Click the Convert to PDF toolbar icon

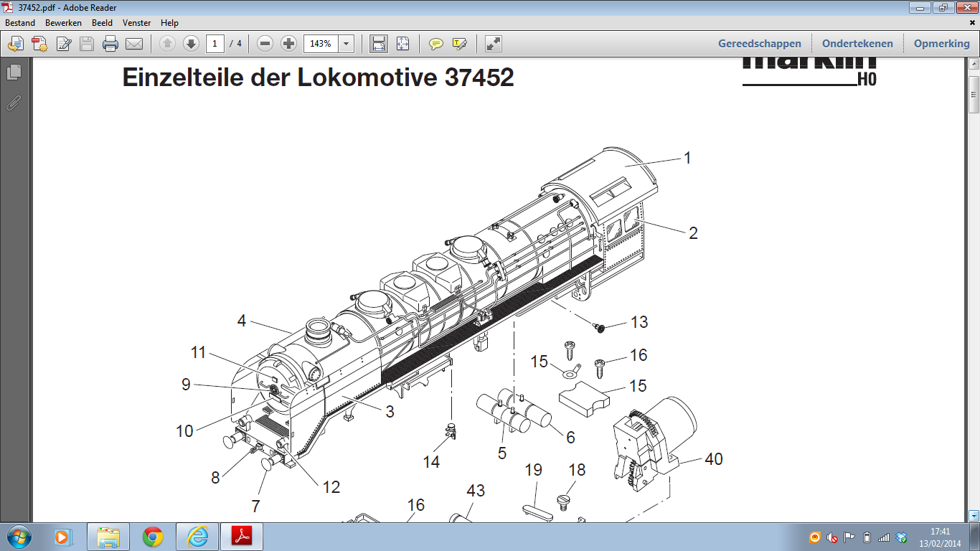(39, 44)
